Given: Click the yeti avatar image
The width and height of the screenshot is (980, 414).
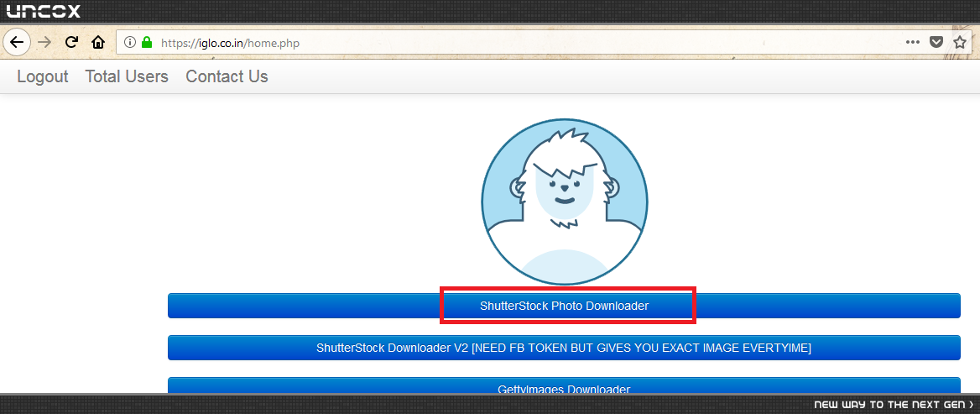Looking at the screenshot, I should pyautogui.click(x=565, y=202).
